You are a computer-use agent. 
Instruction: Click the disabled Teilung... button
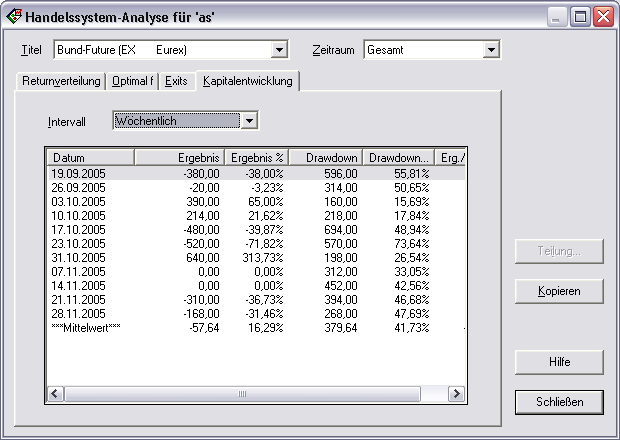tap(559, 251)
